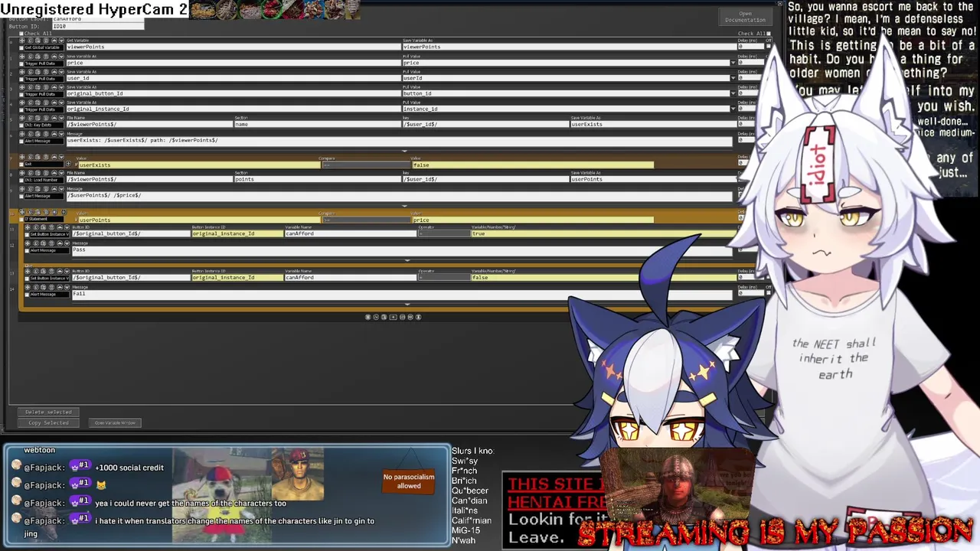Click the Section field containing 'points'
Screen dimensions: 980x551
point(318,179)
